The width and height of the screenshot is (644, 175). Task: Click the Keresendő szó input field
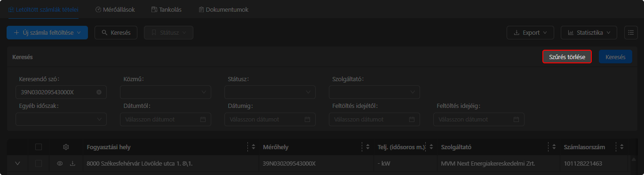point(61,92)
